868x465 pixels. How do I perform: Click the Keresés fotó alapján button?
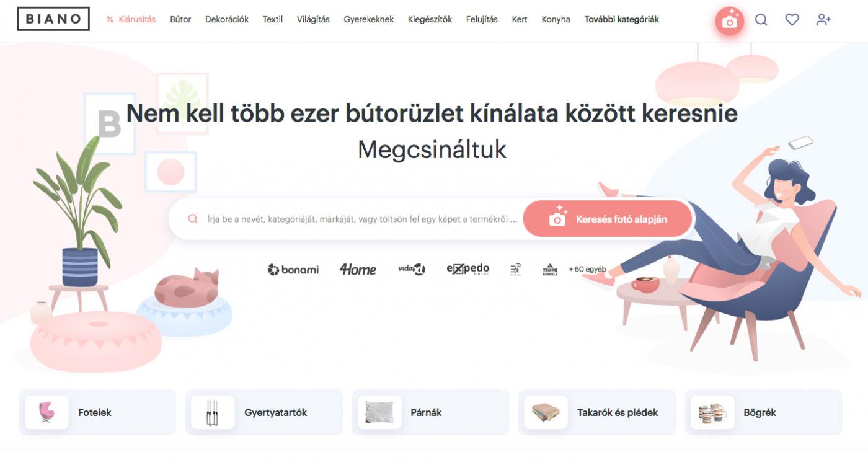click(608, 219)
